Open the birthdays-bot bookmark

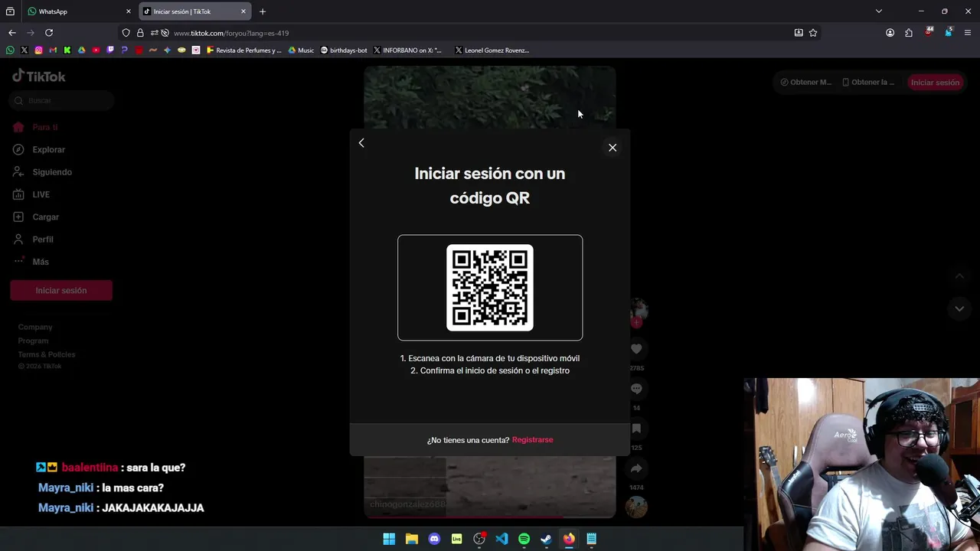tap(344, 51)
